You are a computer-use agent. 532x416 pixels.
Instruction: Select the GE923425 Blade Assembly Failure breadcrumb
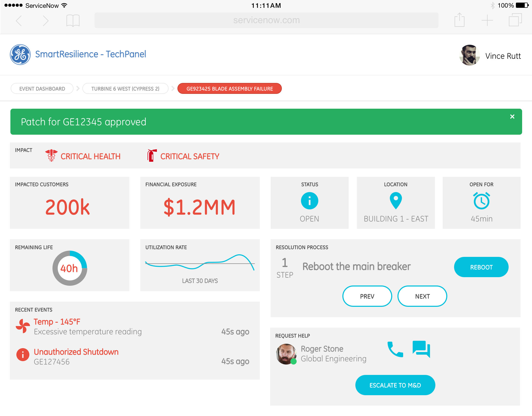[x=229, y=89]
